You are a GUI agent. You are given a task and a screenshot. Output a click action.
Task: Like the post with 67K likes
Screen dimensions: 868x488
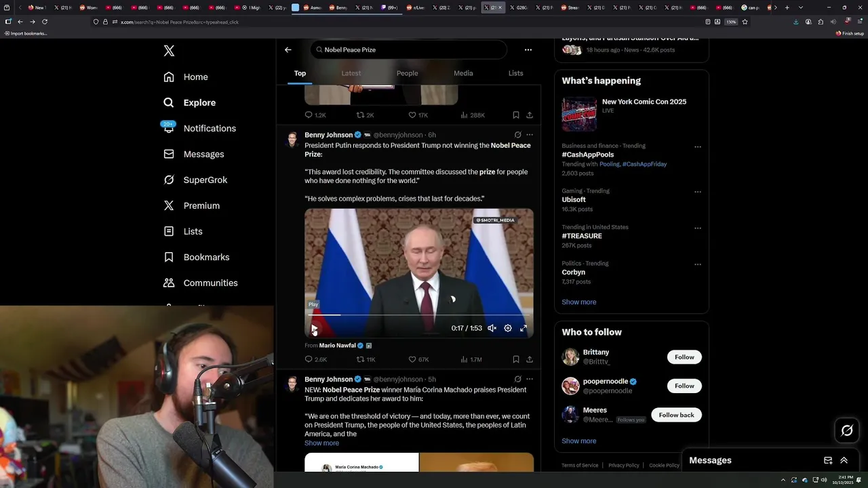tap(418, 359)
